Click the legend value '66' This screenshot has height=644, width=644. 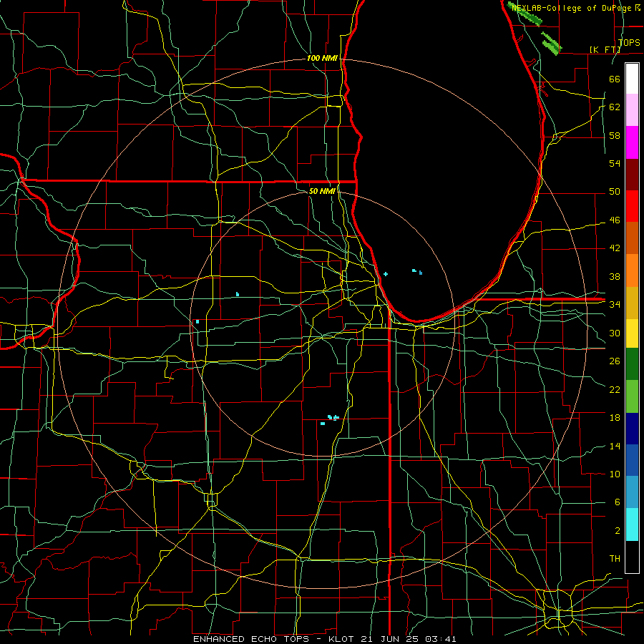[x=615, y=79]
